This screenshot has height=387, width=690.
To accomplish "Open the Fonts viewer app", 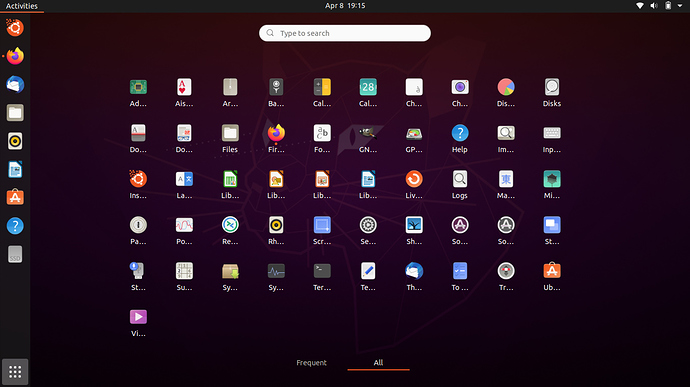I will pyautogui.click(x=322, y=133).
